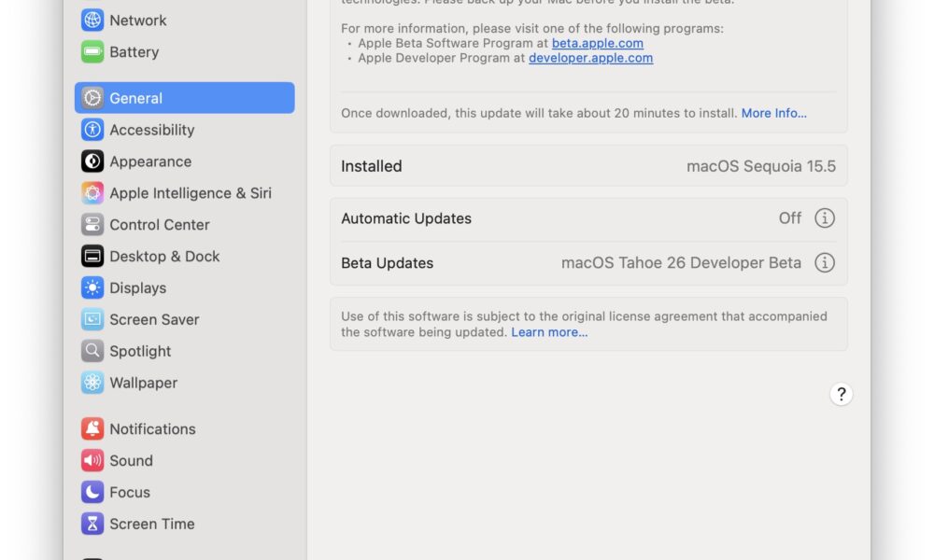
Task: Open info for Automatic Updates
Action: pos(825,218)
